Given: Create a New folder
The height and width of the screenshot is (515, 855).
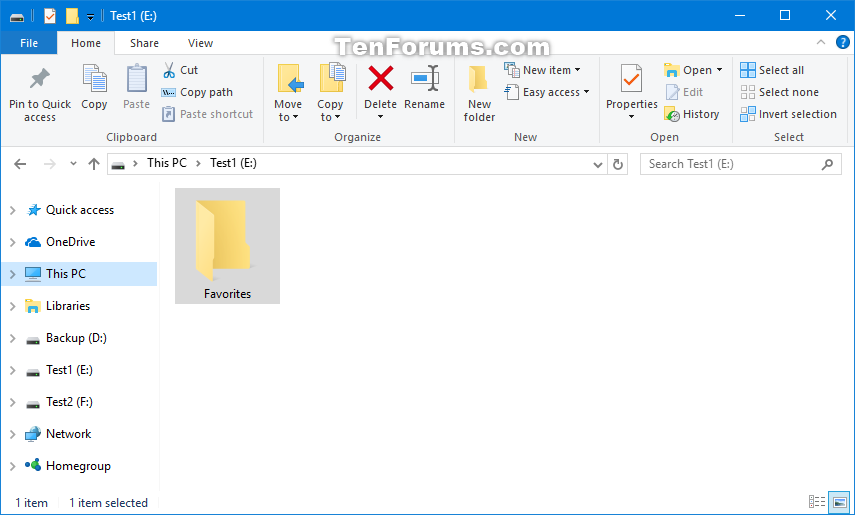Looking at the screenshot, I should [479, 93].
